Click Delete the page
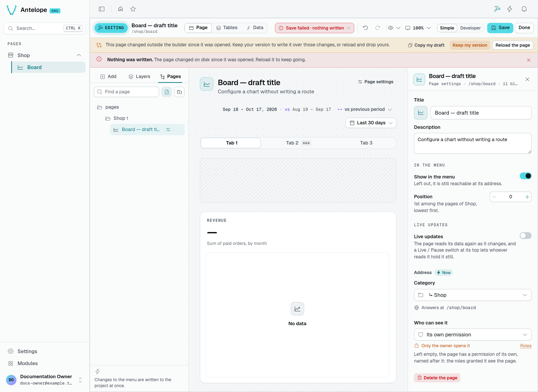This screenshot has height=392, width=538. [x=437, y=378]
